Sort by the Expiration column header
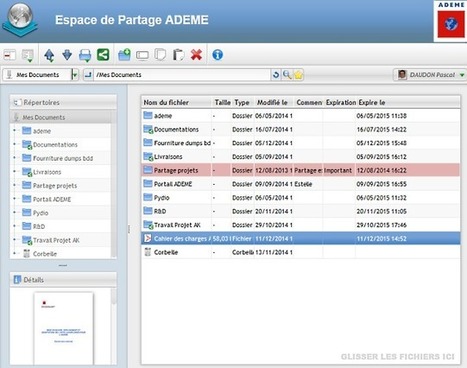This screenshot has height=368, width=467. pyautogui.click(x=340, y=102)
